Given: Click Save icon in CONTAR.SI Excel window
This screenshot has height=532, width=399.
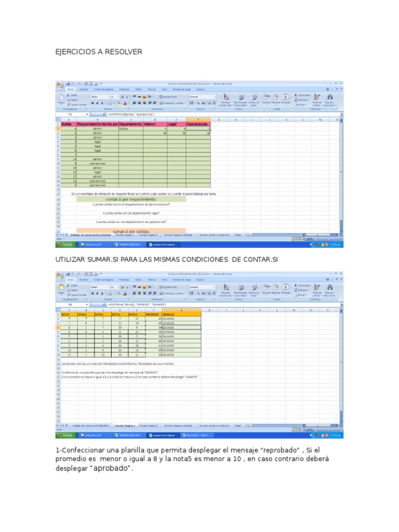Looking at the screenshot, I should (68, 84).
